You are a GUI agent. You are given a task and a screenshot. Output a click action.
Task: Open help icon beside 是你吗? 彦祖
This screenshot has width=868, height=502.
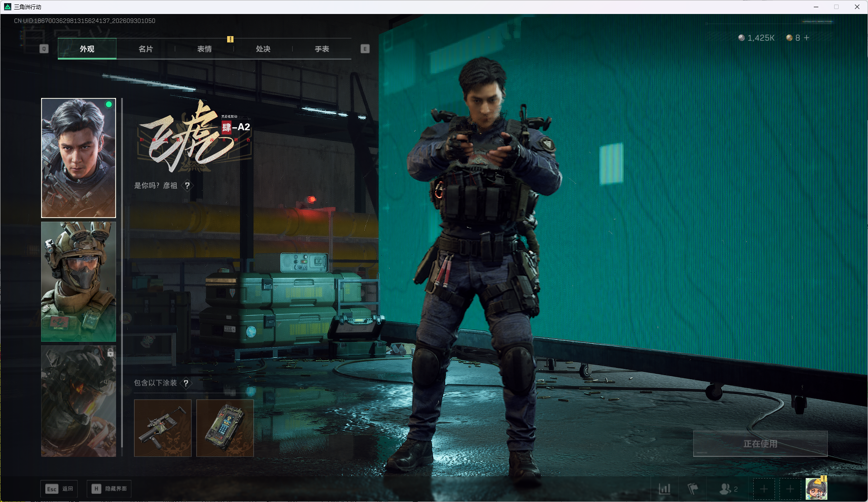tap(187, 186)
